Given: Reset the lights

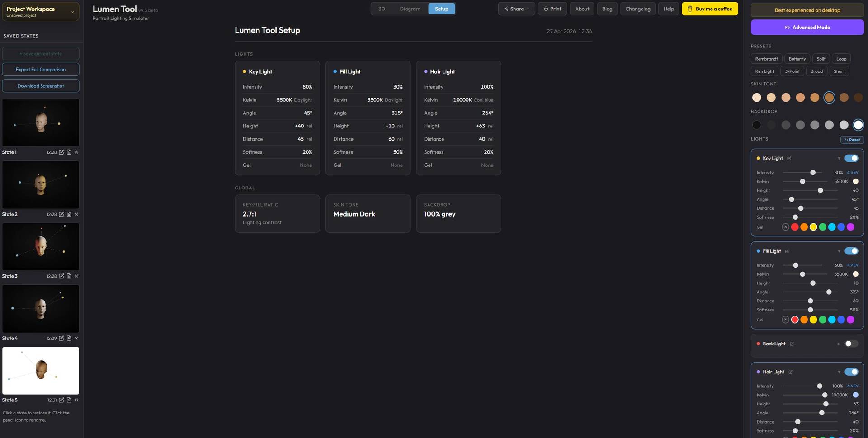Looking at the screenshot, I should tap(852, 140).
